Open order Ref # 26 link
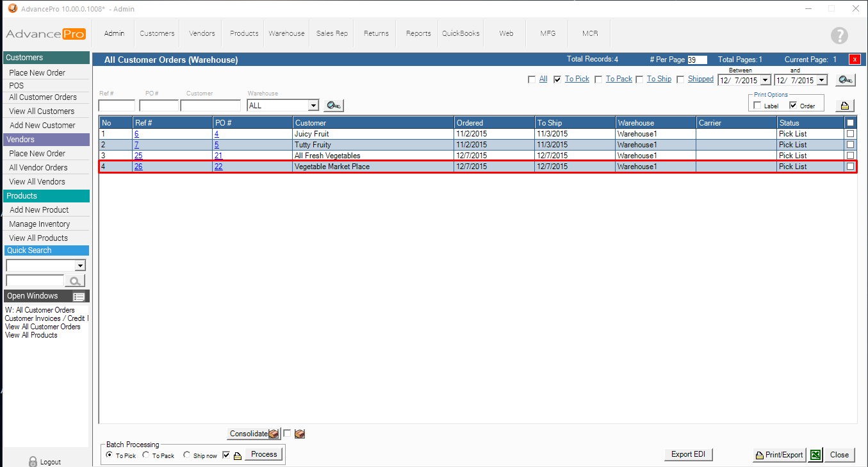The width and height of the screenshot is (868, 467). click(138, 167)
